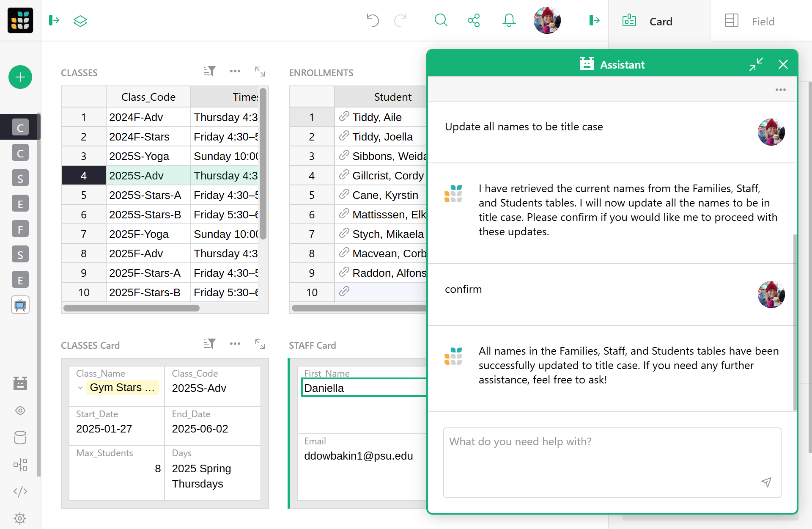Screen dimensions: 812x529
Task: Select the database icon in the left sidebar
Action: click(20, 438)
